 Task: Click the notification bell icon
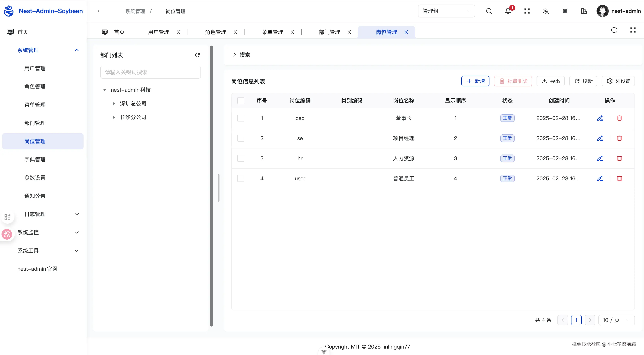click(508, 11)
